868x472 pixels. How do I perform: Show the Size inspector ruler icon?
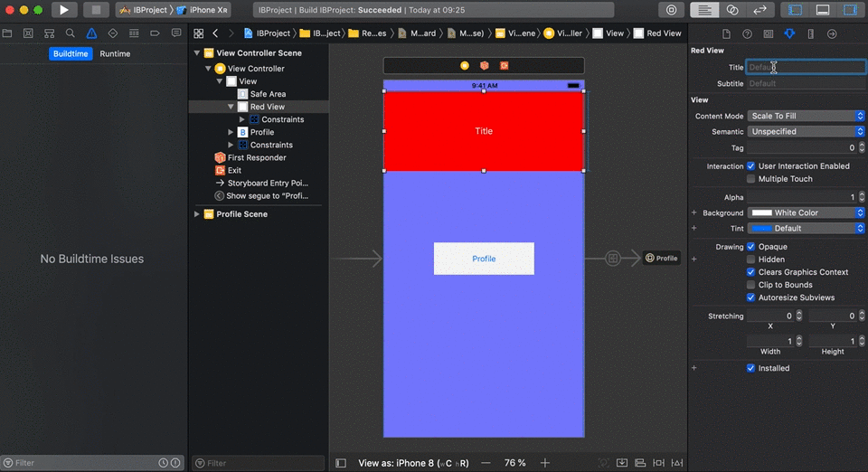coord(810,33)
